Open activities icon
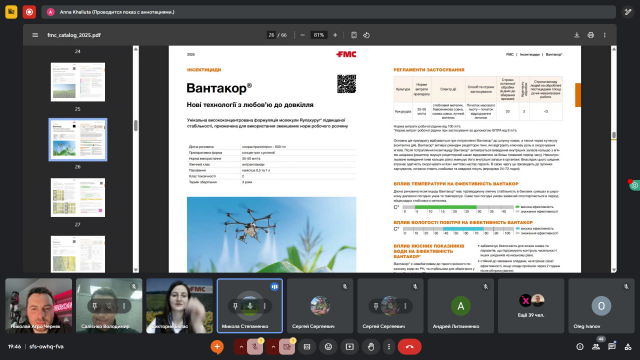The width and height of the screenshot is (640, 360). [x=628, y=347]
